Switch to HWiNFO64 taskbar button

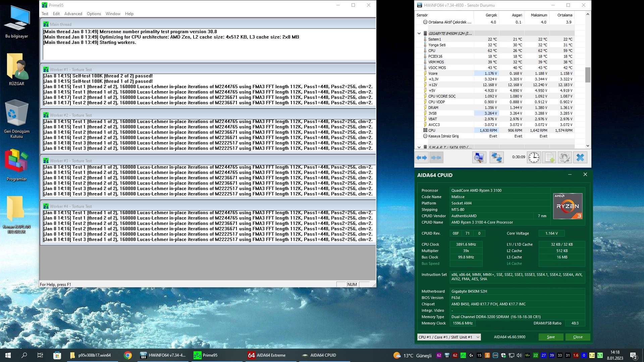point(163,355)
